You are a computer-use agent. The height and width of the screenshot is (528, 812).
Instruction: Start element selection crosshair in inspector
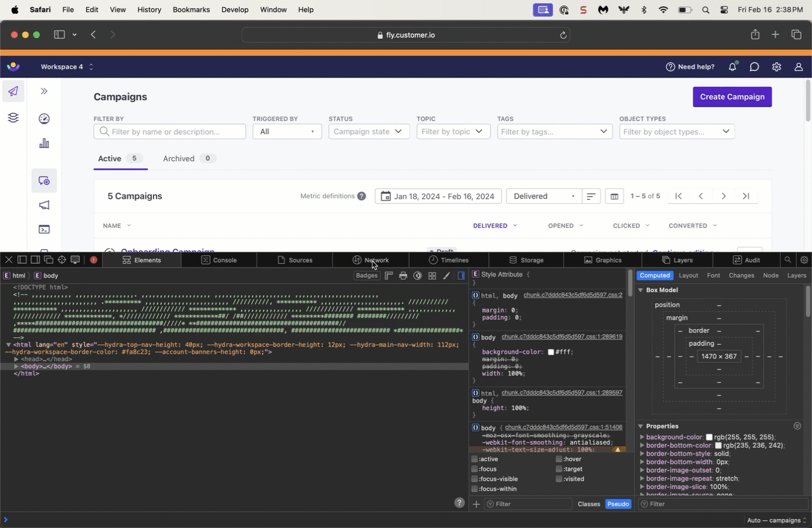[62, 260]
